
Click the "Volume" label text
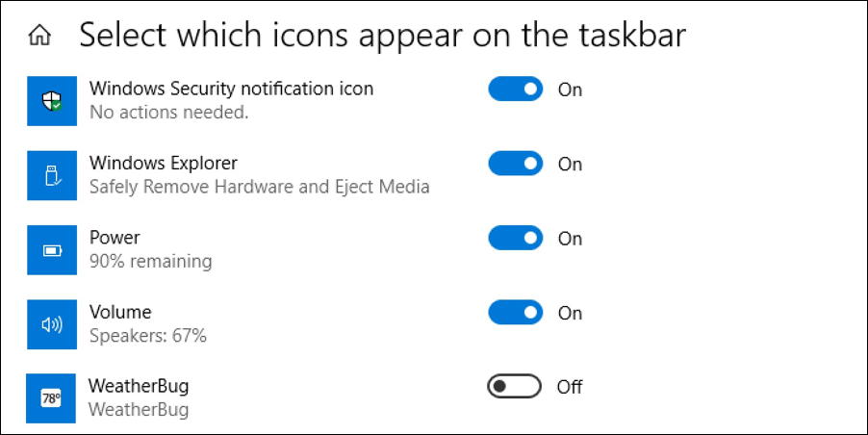tap(120, 312)
